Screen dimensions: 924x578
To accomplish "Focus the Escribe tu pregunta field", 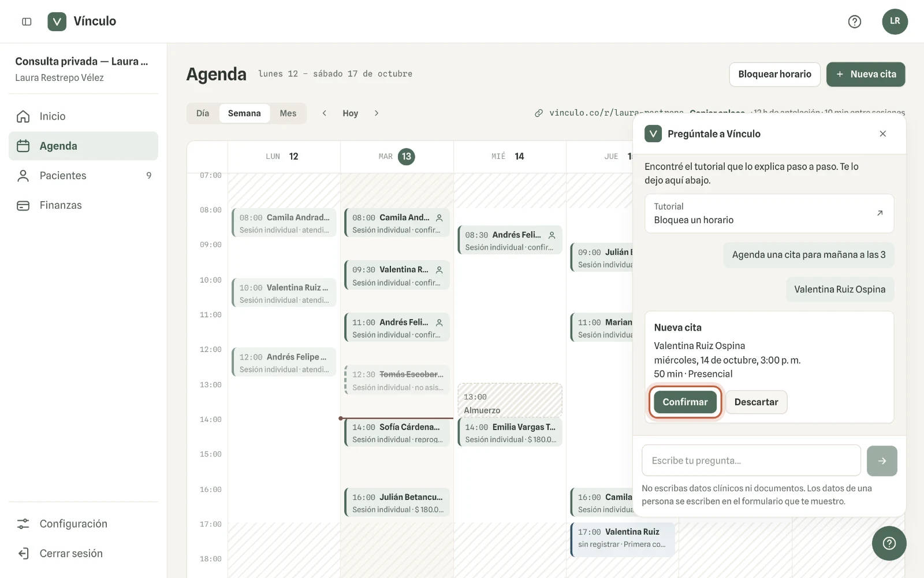I will [751, 461].
